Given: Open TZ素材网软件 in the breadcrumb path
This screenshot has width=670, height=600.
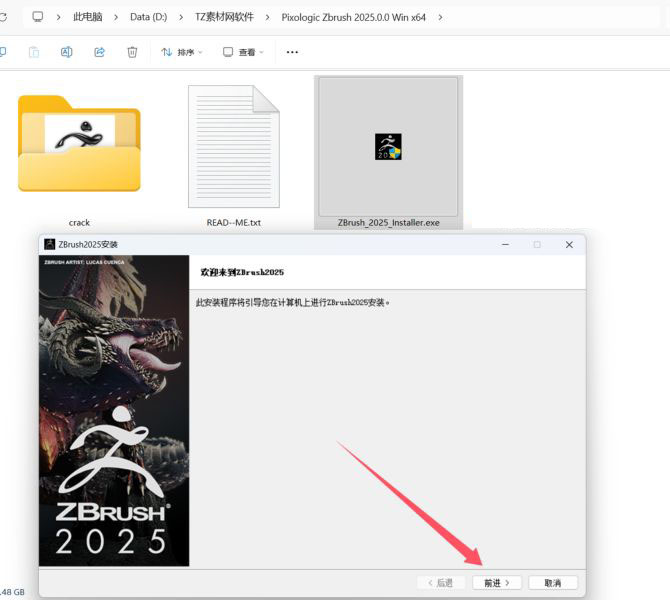Looking at the screenshot, I should (224, 17).
